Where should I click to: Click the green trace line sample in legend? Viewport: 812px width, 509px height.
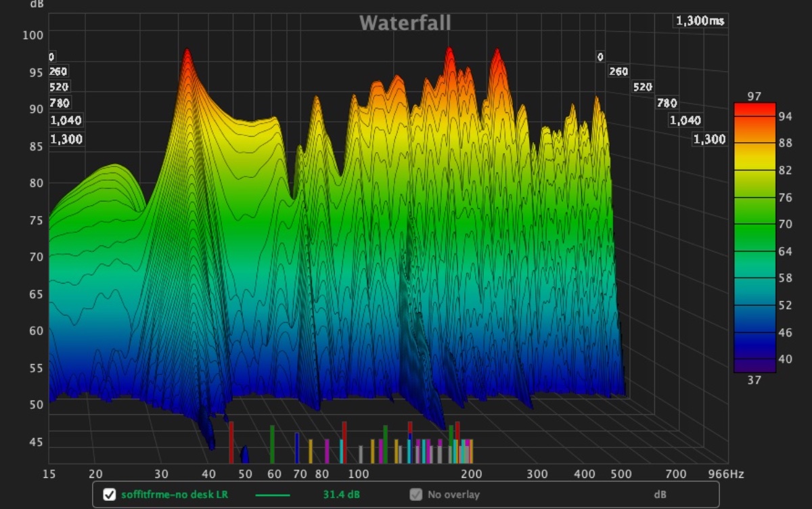(x=272, y=495)
